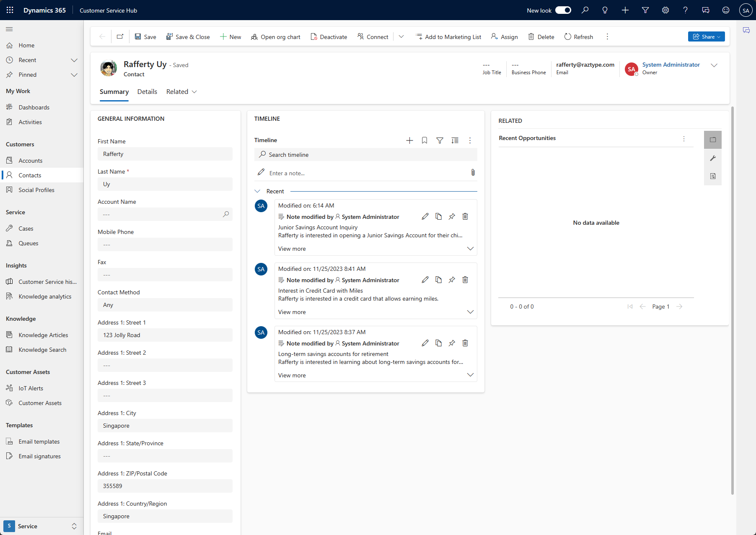Filter timeline records using the funnel icon
756x535 pixels.
(x=440, y=140)
